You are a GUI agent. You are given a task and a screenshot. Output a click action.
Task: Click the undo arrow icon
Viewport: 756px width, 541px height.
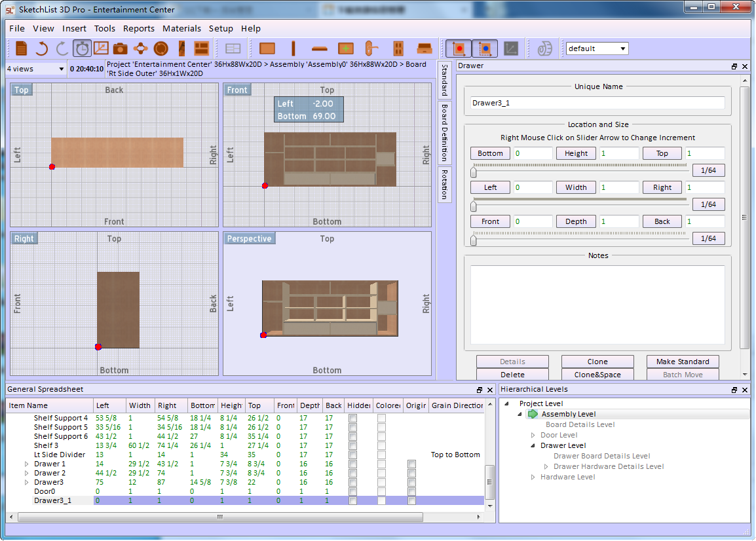click(42, 48)
